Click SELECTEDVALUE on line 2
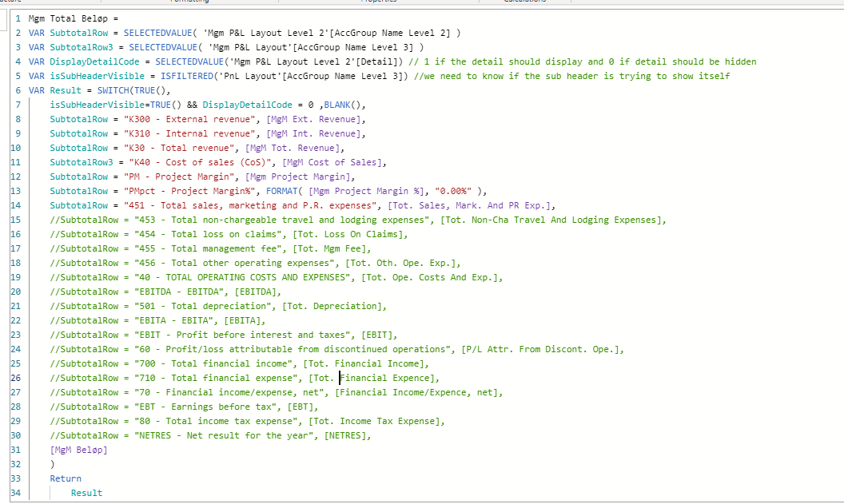844x504 pixels. 157,33
